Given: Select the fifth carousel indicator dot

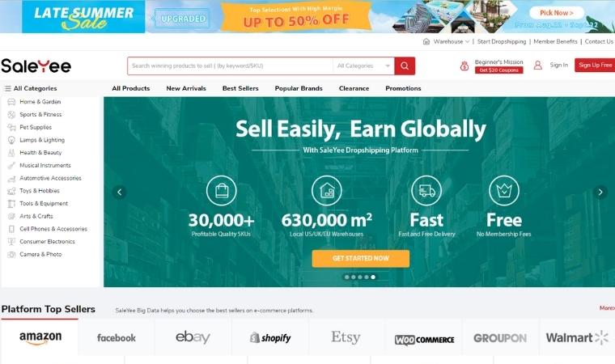Looking at the screenshot, I should 373,277.
